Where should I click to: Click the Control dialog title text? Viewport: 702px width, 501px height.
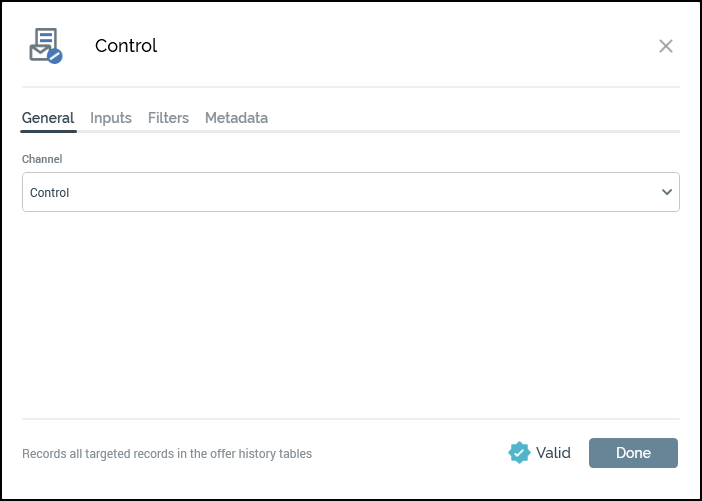126,46
